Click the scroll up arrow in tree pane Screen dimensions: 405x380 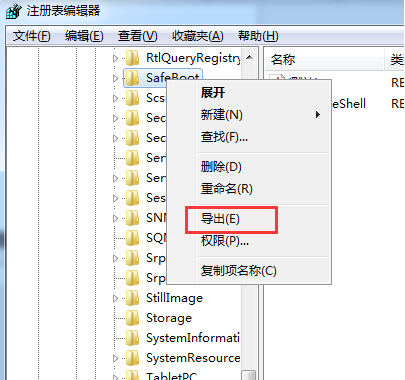point(249,57)
